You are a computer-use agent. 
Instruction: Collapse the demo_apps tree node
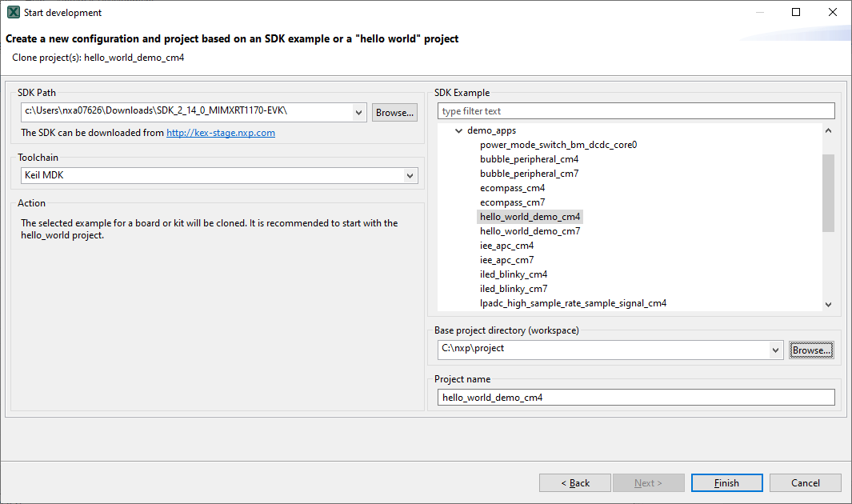click(x=458, y=130)
